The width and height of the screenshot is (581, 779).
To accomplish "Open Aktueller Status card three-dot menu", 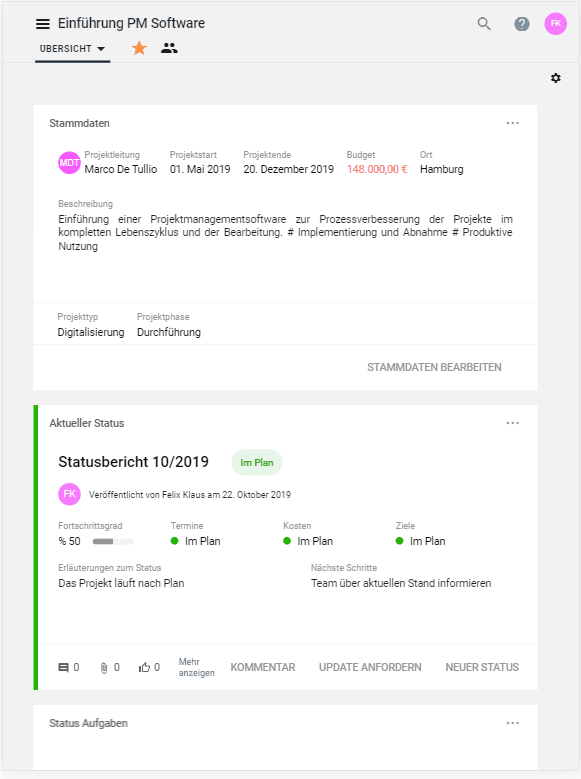I will click(x=512, y=423).
